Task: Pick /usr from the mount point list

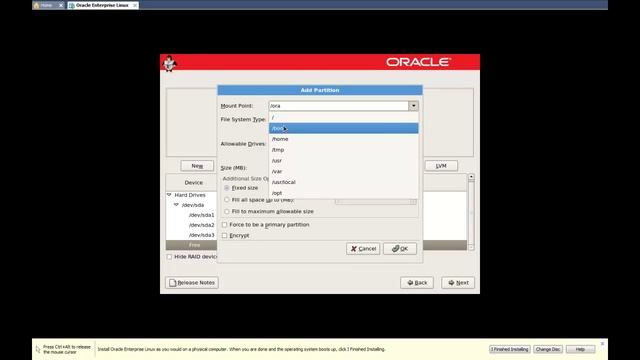Action: coord(344,161)
